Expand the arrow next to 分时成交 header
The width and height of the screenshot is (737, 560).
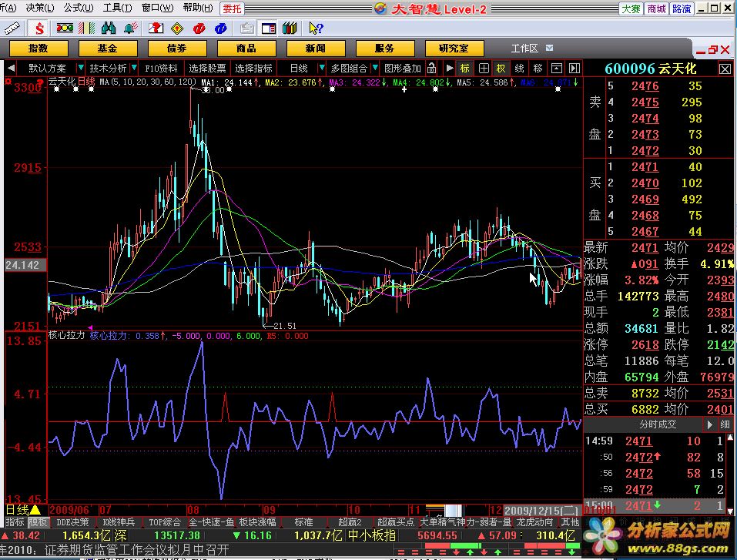pyautogui.click(x=710, y=424)
